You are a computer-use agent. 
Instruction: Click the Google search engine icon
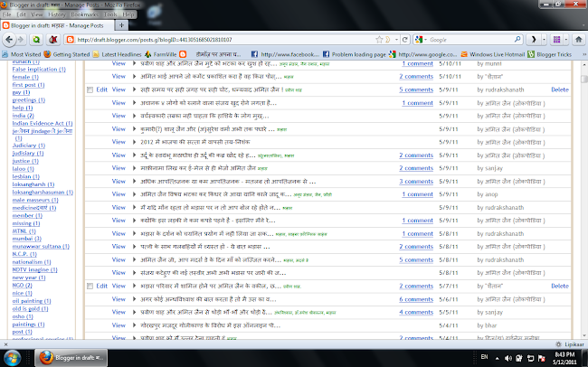[x=419, y=40]
